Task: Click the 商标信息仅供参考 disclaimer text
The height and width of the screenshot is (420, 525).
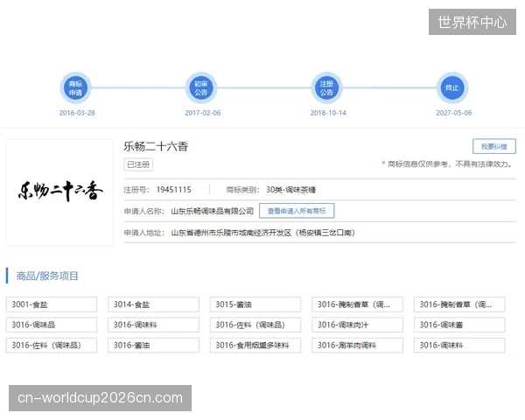Action: point(450,164)
